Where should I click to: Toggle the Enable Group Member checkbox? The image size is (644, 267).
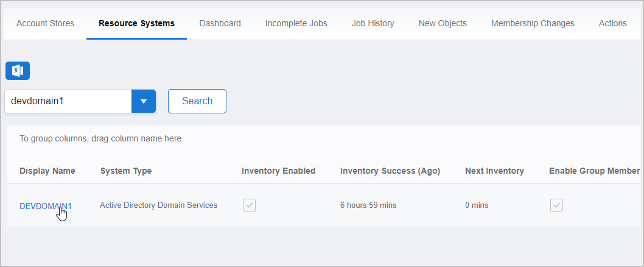click(x=556, y=205)
